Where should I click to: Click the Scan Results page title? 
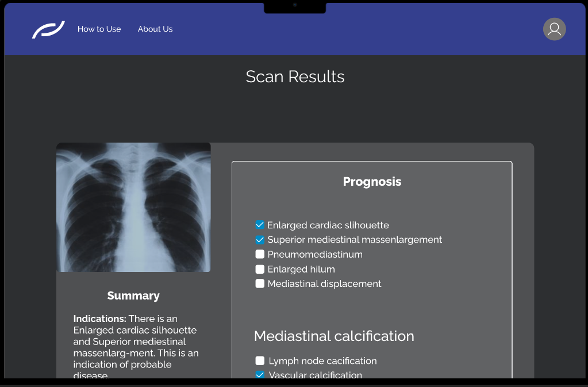point(295,76)
